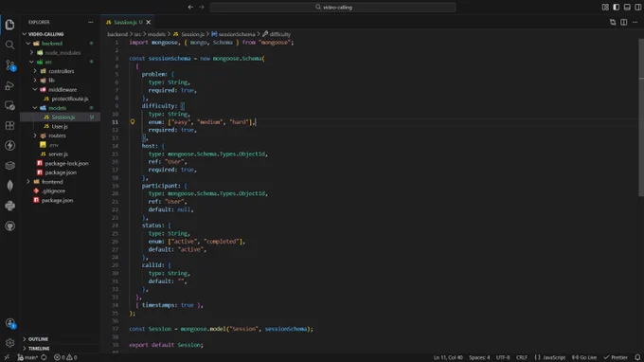Change indentation via Spaces: 4
The height and width of the screenshot is (362, 644).
(479, 357)
